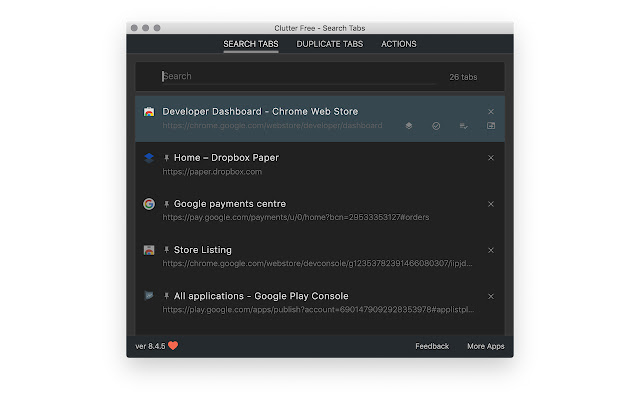Click the move-to-window icon on Developer Dashboard row
640x400 pixels.
pos(491,126)
